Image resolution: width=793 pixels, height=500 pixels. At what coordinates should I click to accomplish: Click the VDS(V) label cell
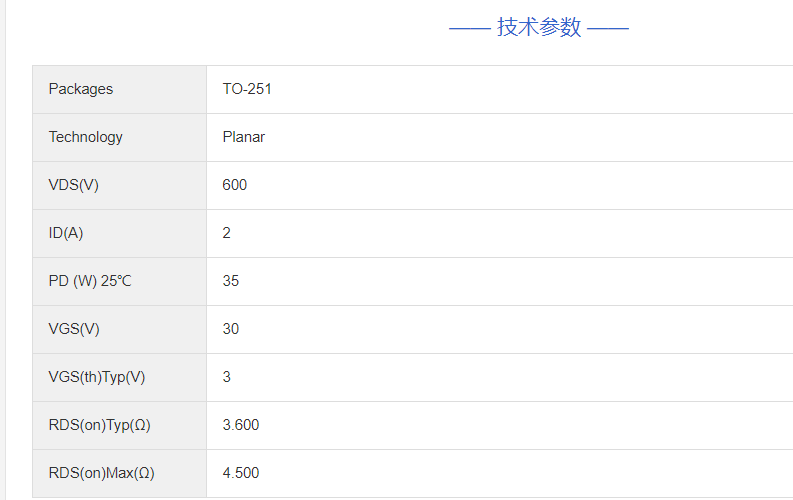(x=74, y=185)
